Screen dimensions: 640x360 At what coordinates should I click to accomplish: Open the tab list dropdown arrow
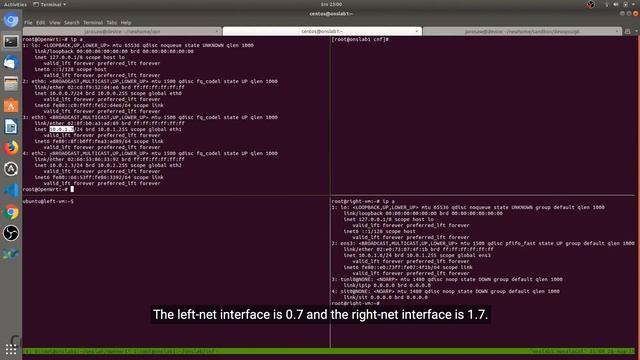tap(636, 31)
